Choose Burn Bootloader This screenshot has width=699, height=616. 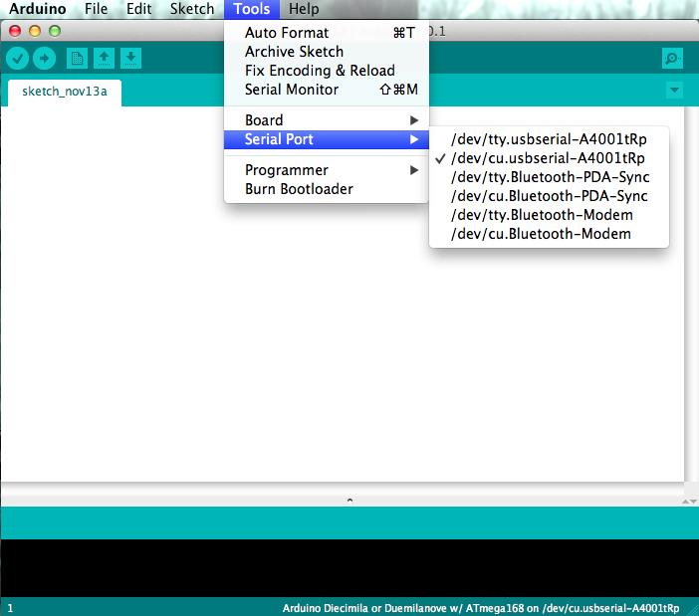327,189
